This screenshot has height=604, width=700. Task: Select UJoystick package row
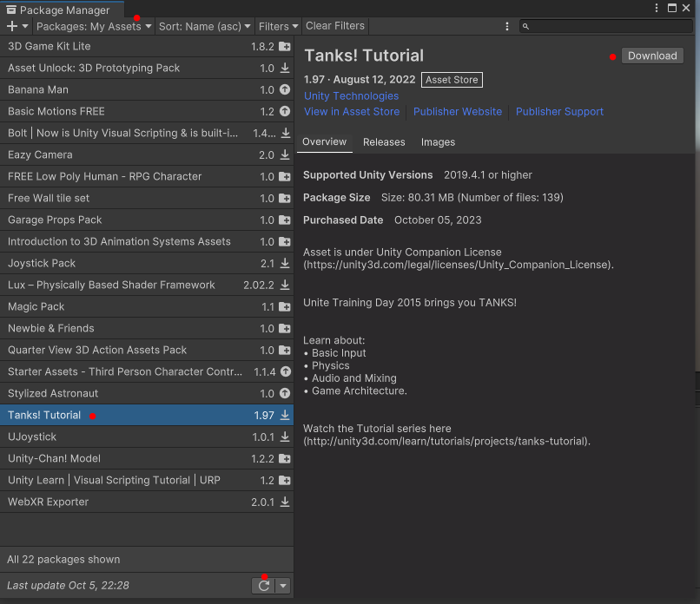click(x=147, y=437)
